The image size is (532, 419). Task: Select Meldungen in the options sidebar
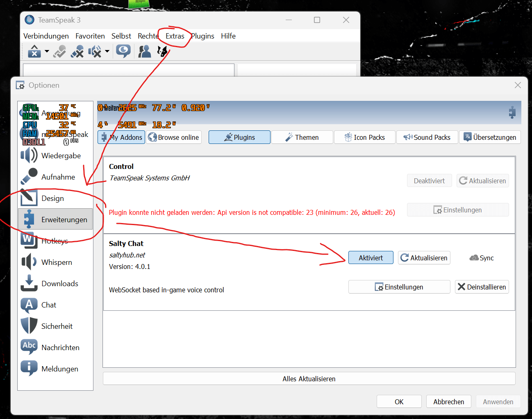[55, 369]
